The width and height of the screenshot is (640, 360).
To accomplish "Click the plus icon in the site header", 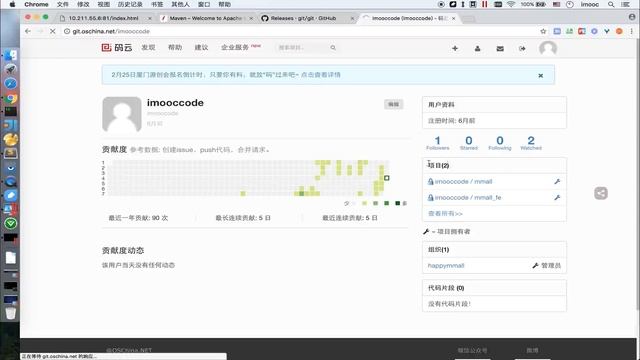I will click(x=455, y=48).
